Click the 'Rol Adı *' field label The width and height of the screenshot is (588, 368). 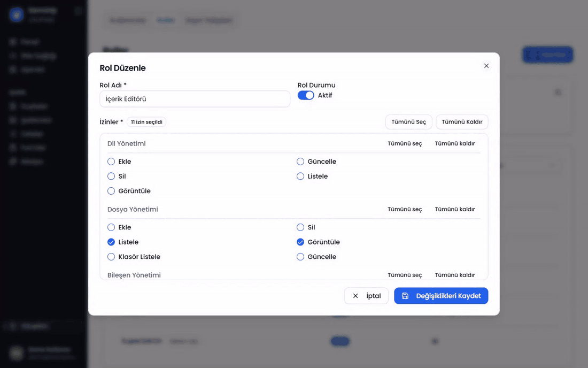click(113, 85)
